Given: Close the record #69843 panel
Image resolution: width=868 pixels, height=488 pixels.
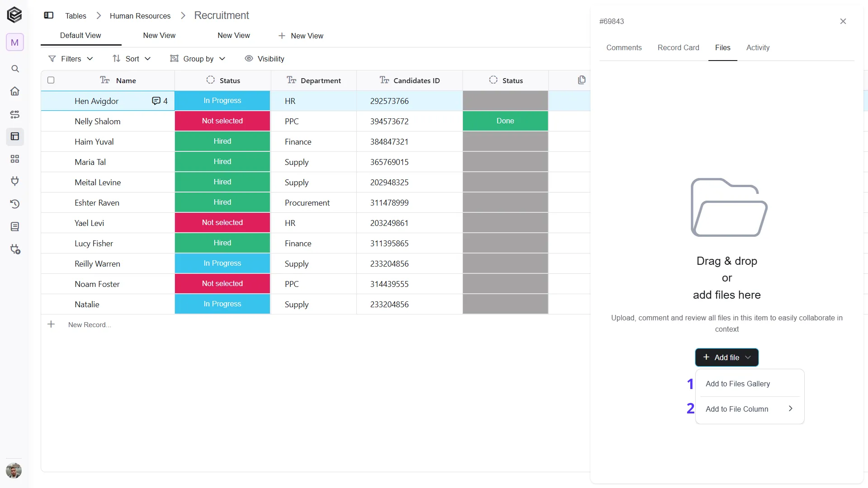Looking at the screenshot, I should pyautogui.click(x=843, y=21).
